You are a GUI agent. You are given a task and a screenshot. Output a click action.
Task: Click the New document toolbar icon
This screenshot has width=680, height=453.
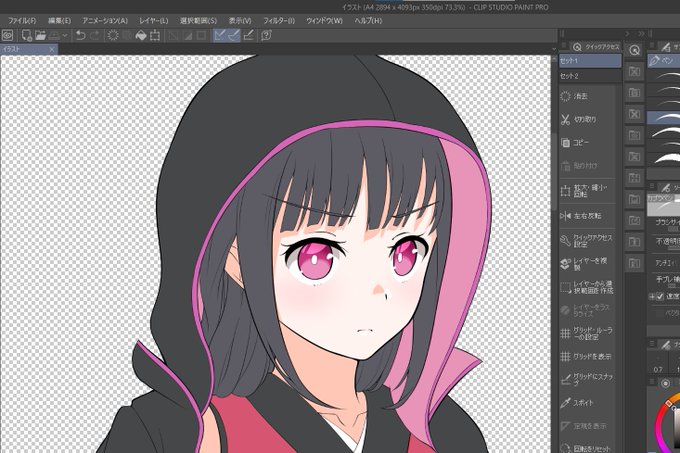point(26,36)
